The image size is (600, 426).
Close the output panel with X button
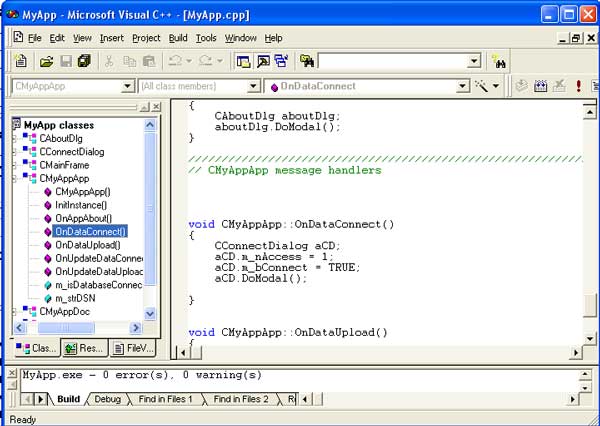tap(12, 373)
